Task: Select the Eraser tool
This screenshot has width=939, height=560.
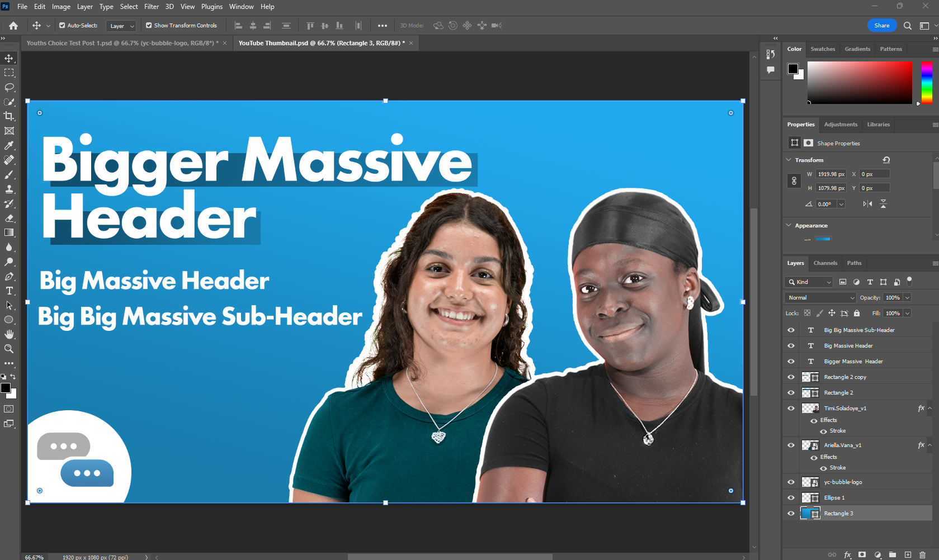Action: click(x=9, y=218)
